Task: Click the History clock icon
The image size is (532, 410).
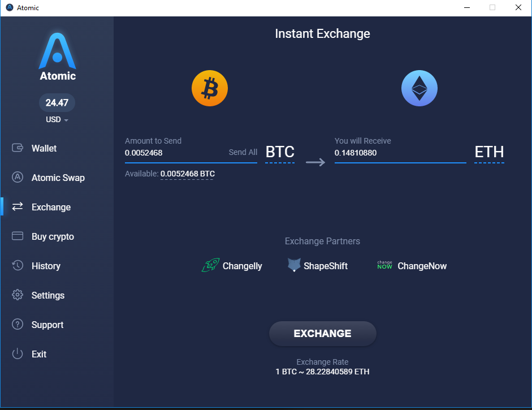Action: tap(18, 265)
